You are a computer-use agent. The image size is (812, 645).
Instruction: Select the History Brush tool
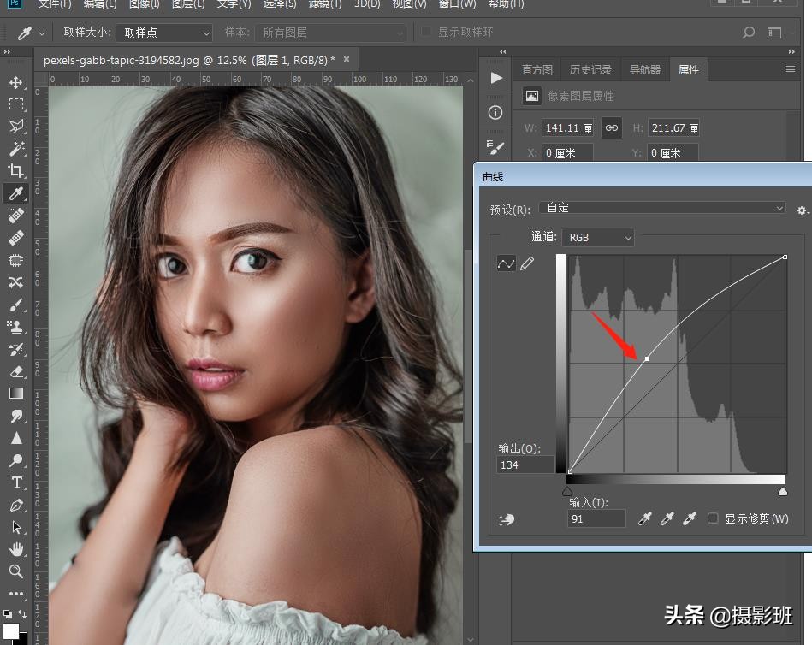click(16, 349)
